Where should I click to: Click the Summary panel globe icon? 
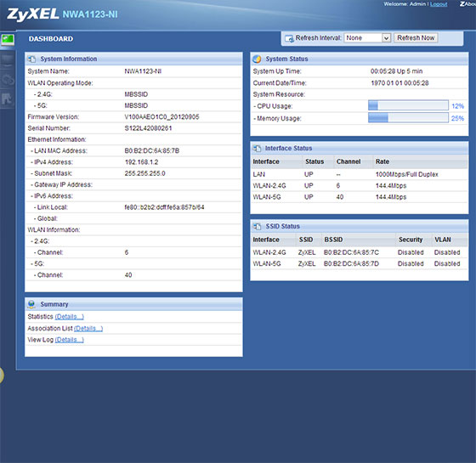31,304
